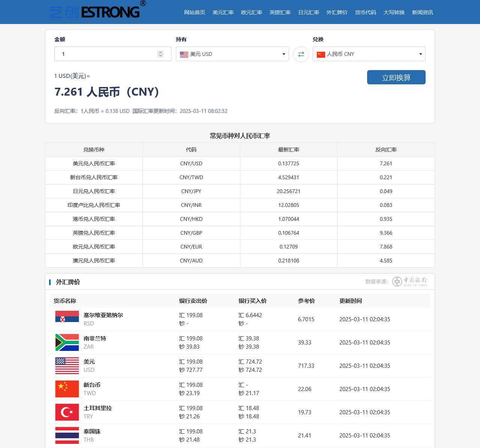Click the 20.256721 latest rate value
480x448 pixels.
289,191
